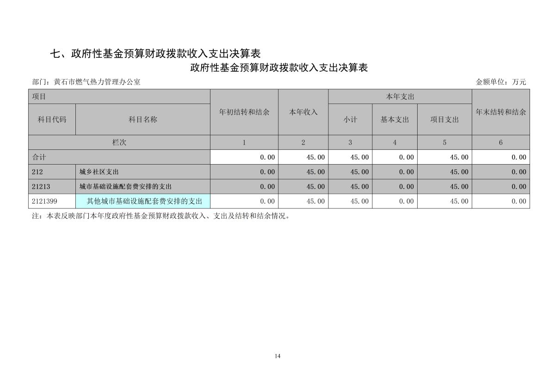Image resolution: width=555 pixels, height=392 pixels.
Task: Click the subject name 城市基础设施配套费安排的支出
Action: pos(143,187)
